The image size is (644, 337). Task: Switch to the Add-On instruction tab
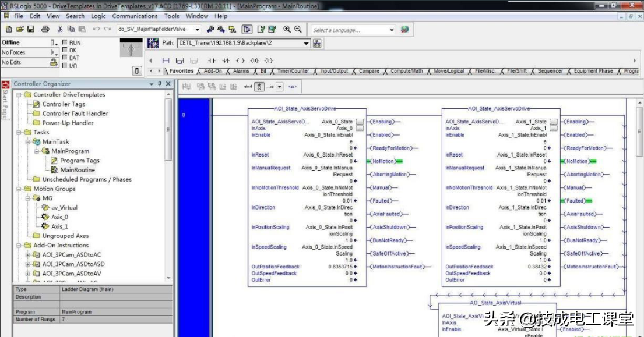tap(213, 71)
